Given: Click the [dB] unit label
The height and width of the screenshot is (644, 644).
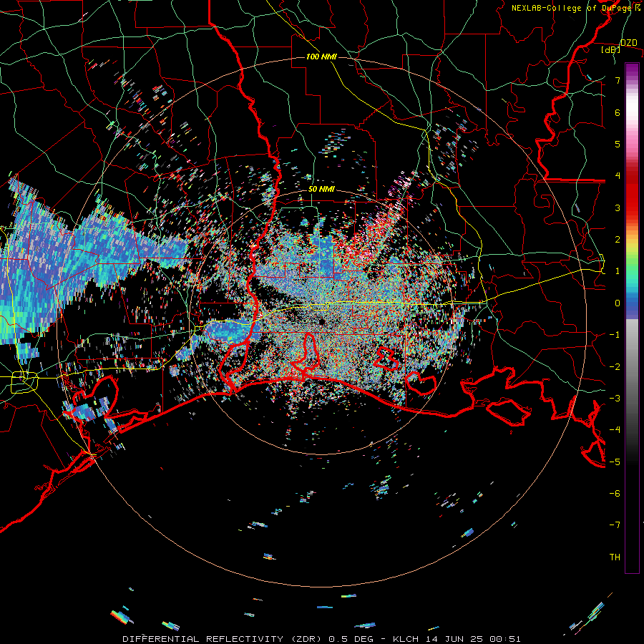Looking at the screenshot, I should tap(611, 49).
